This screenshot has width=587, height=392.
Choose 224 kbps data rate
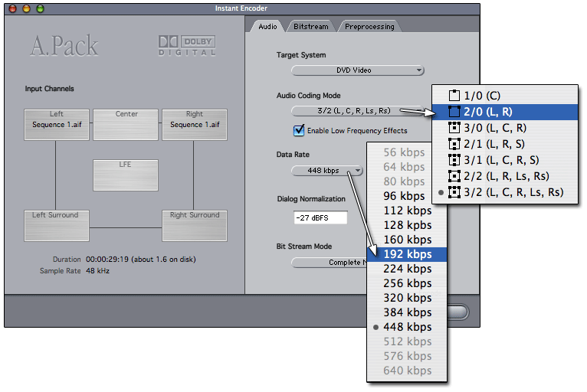click(x=407, y=269)
